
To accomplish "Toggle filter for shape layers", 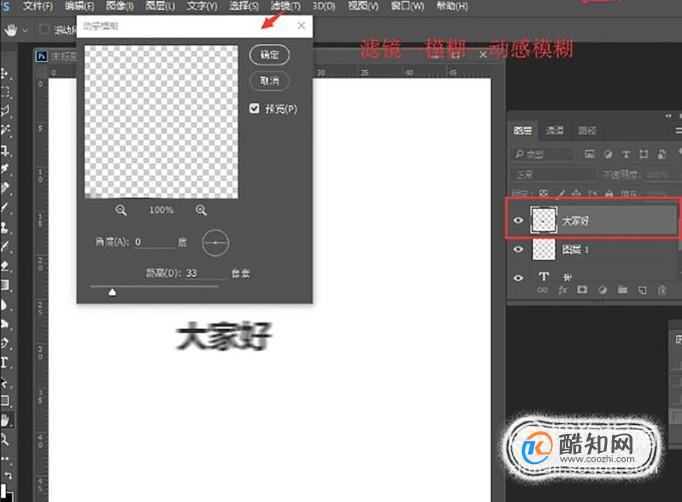I will pyautogui.click(x=643, y=154).
